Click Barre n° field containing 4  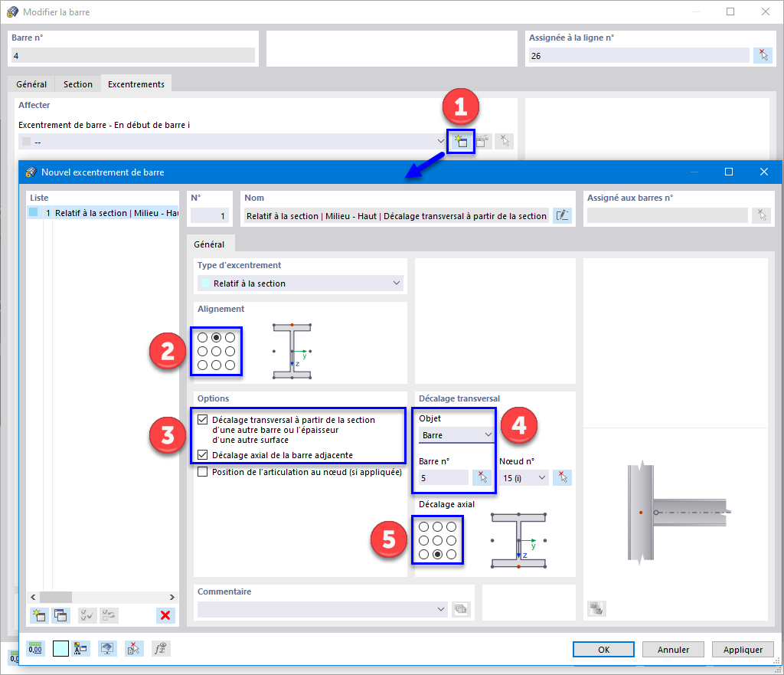pos(133,55)
